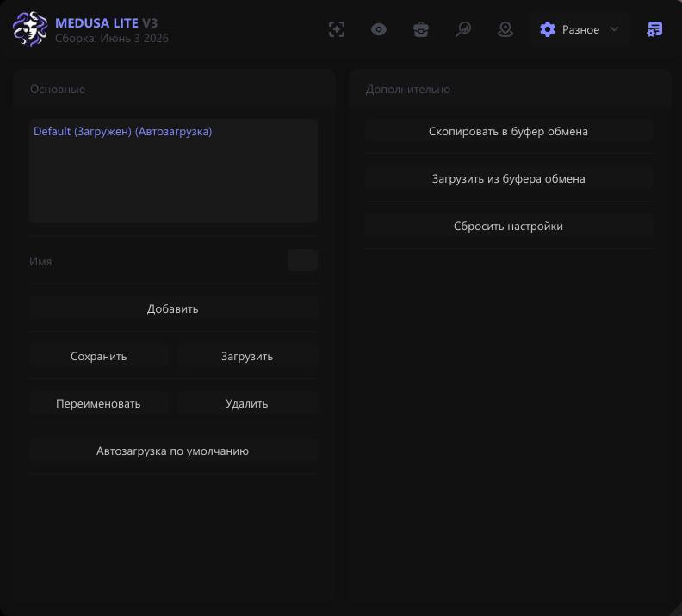Click the Сохранить button

click(x=99, y=357)
